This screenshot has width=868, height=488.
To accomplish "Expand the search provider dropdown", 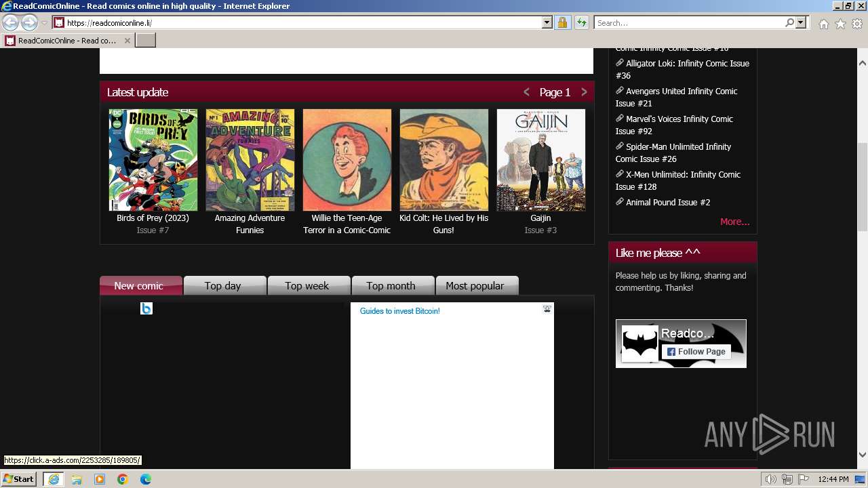I will [x=801, y=22].
